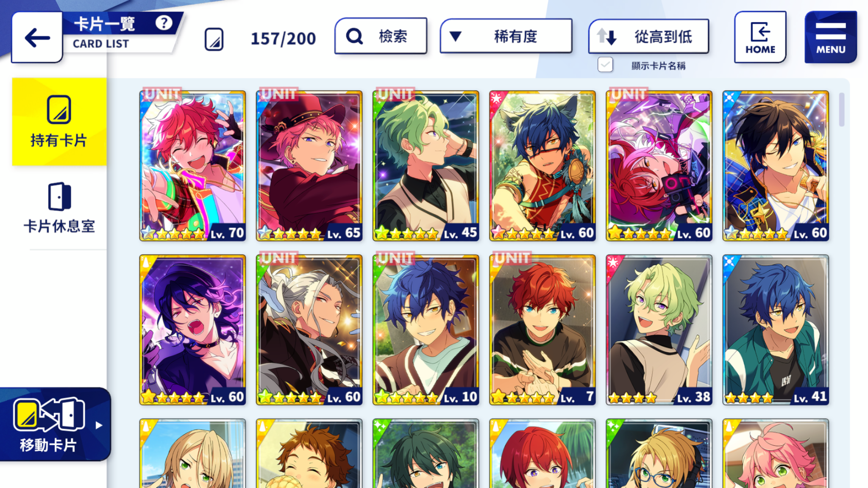868x488 pixels.
Task: Open the Lv. 7 red-haired unit card
Action: pos(542,330)
